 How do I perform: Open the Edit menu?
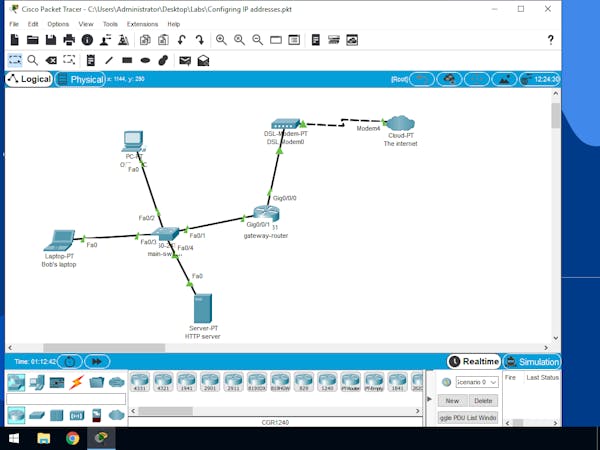[33, 24]
